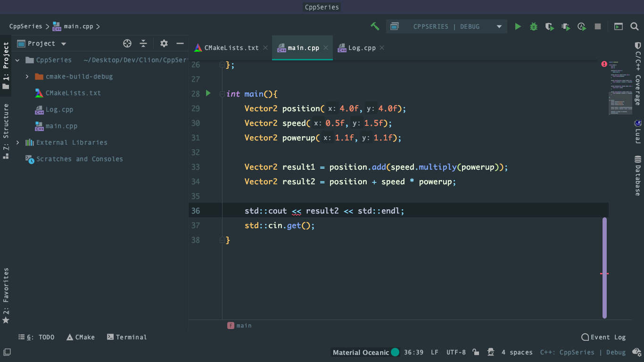The width and height of the screenshot is (644, 362).
Task: Click the Build hammer icon
Action: pos(375,26)
